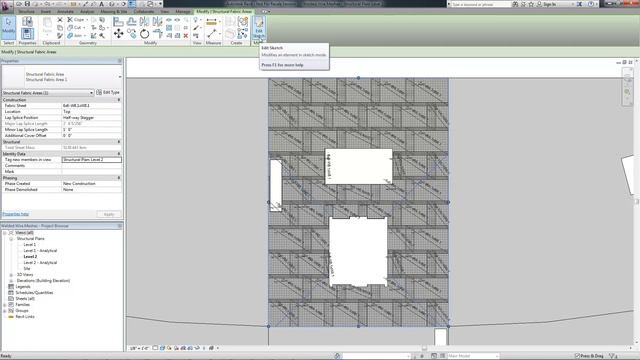This screenshot has width=640, height=360.
Task: Collapse the Views (all) tree node
Action: pyautogui.click(x=5, y=233)
